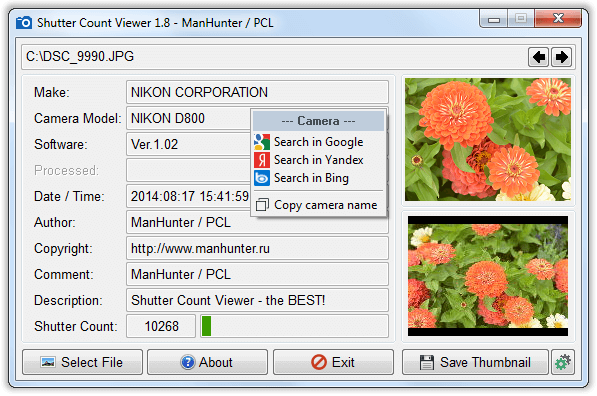This screenshot has width=597, height=396.
Task: Select Copy camera name menu entry
Action: click(x=319, y=205)
